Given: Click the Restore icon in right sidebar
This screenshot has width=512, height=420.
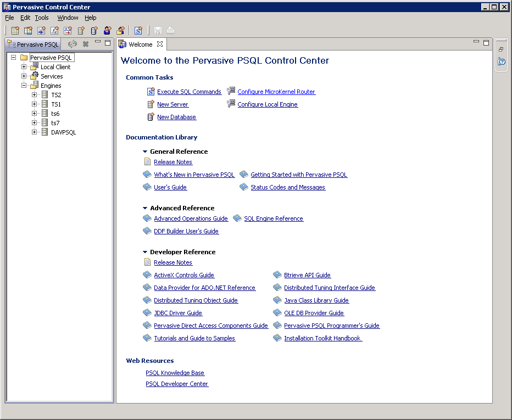Looking at the screenshot, I should click(x=501, y=49).
